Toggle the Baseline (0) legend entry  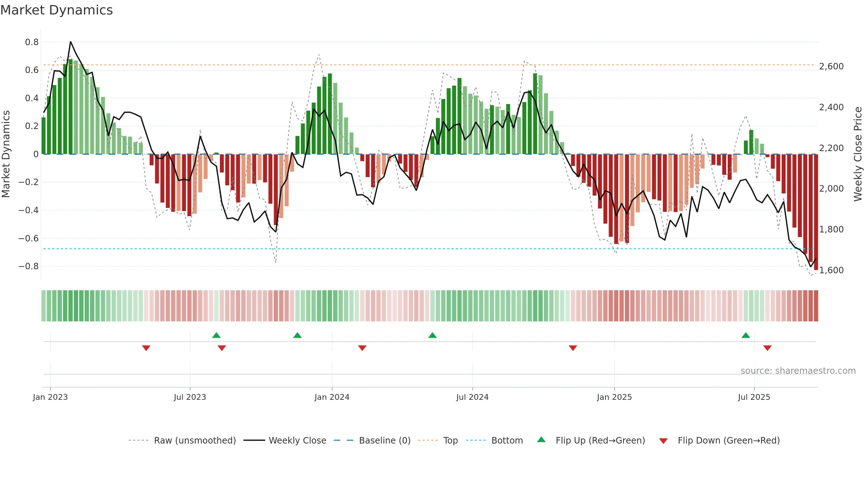click(x=385, y=440)
